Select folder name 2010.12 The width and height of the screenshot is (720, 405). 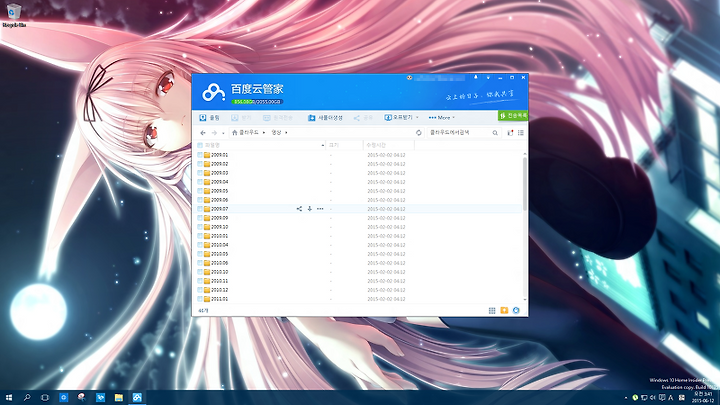click(x=219, y=290)
